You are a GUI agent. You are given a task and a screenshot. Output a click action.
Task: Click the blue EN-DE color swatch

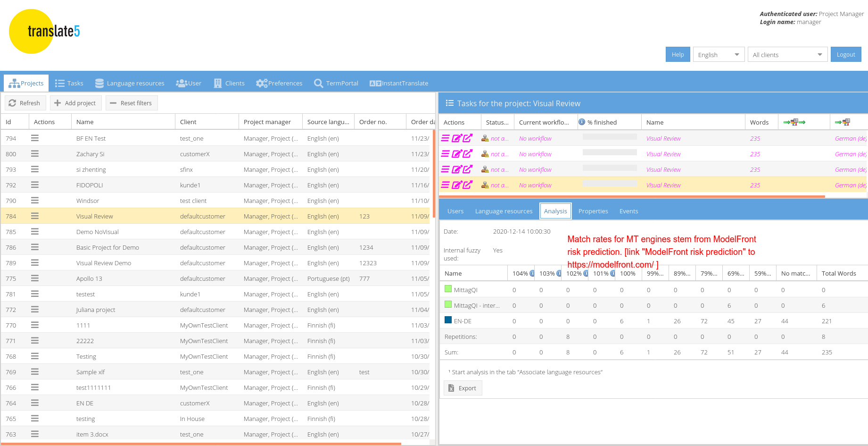pos(448,320)
